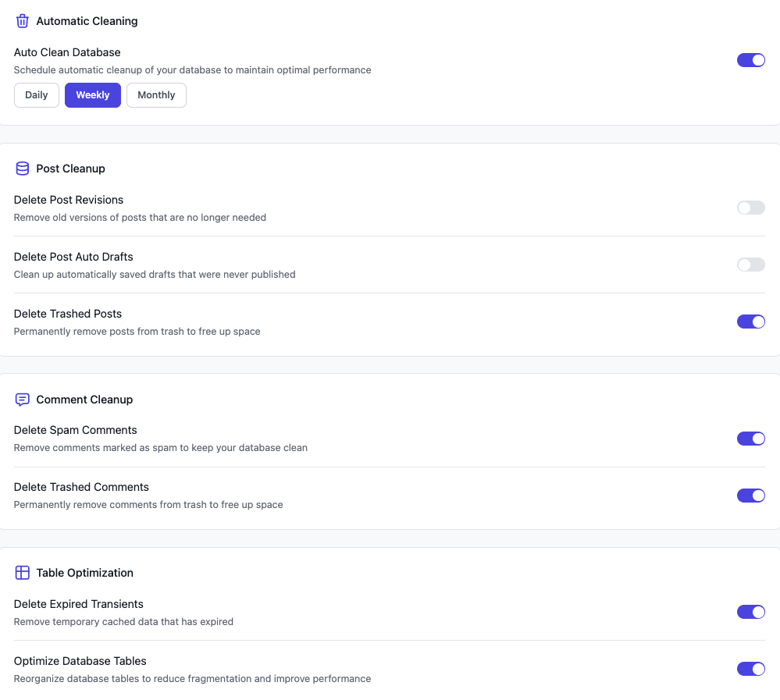The image size is (780, 700).
Task: Click the Automatic Cleaning section heading
Action: tap(87, 21)
